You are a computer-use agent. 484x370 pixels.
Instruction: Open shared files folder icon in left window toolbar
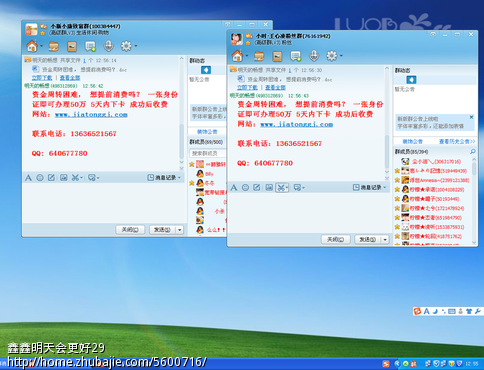click(x=54, y=46)
